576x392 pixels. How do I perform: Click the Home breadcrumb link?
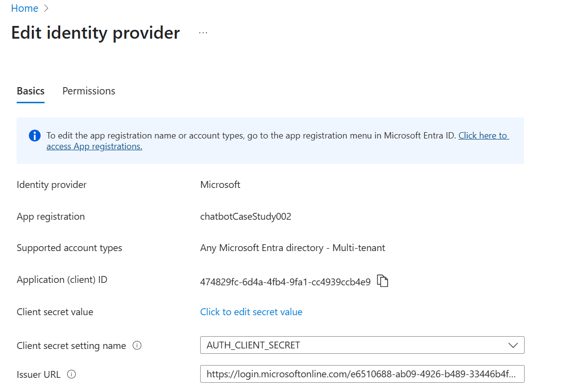(24, 8)
